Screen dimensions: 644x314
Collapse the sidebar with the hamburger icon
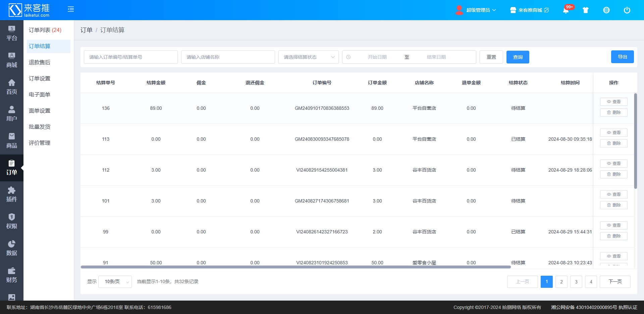pos(71,9)
